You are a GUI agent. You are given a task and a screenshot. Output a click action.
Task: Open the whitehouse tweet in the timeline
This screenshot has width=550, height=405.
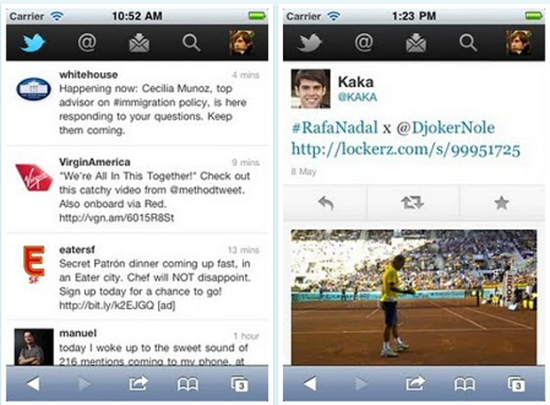137,103
